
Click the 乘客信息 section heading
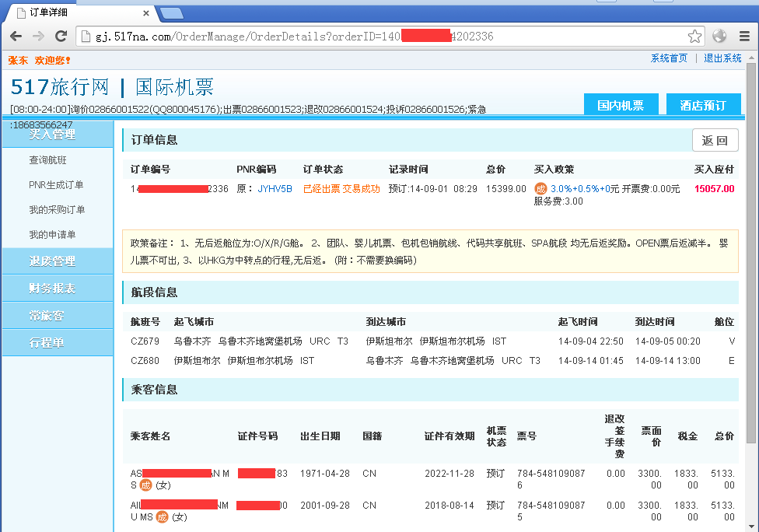(155, 390)
